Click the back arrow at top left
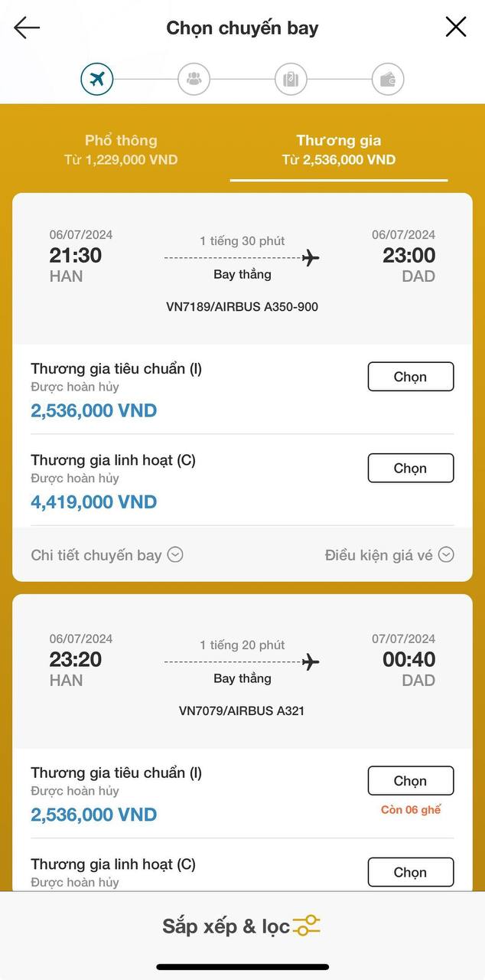 point(27,27)
